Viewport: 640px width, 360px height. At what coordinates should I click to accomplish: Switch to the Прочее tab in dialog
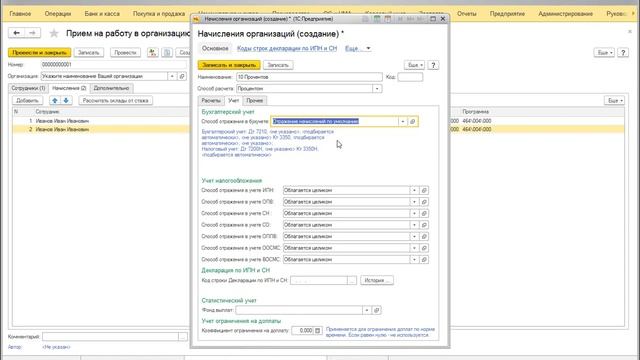pos(254,100)
